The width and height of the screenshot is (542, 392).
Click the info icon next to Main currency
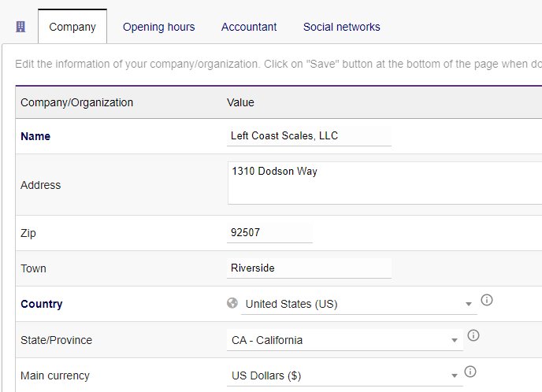pyautogui.click(x=470, y=372)
